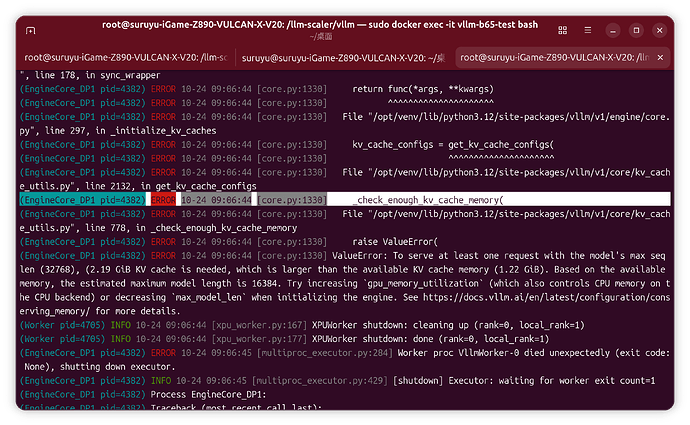Click [multiproc_executor.py:284] source reference

point(325,353)
